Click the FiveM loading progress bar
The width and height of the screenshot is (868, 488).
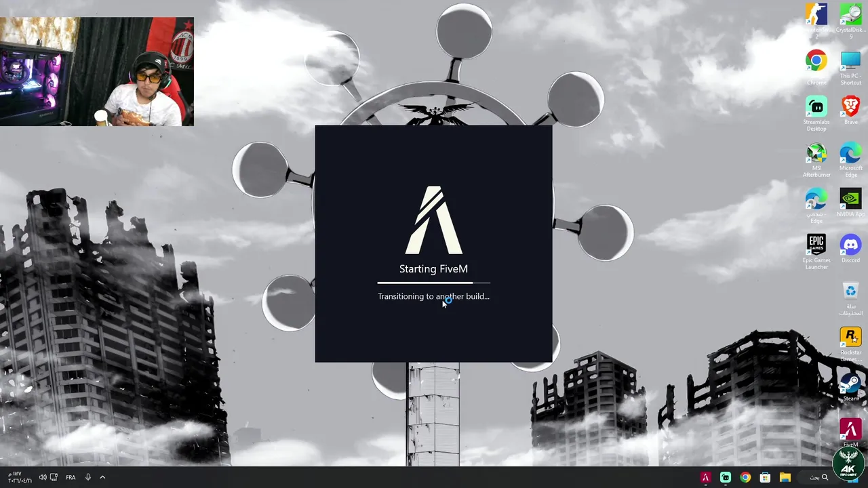[x=434, y=283]
